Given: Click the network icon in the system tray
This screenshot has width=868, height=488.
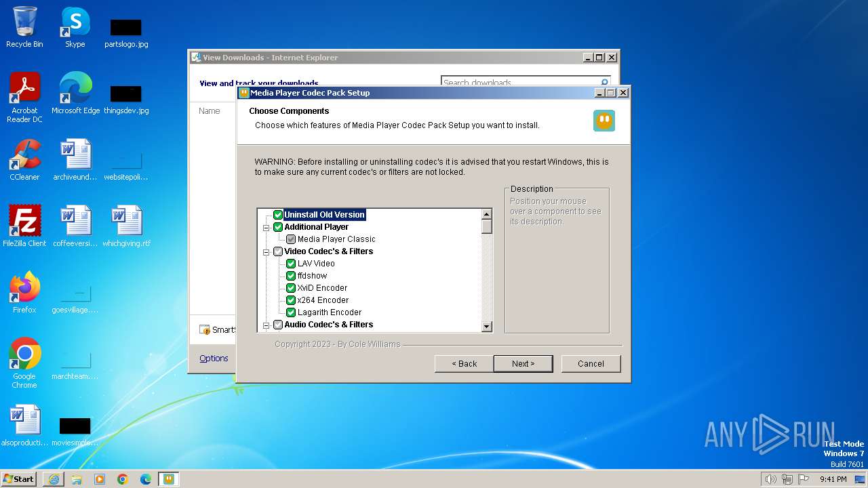Looking at the screenshot, I should click(787, 479).
